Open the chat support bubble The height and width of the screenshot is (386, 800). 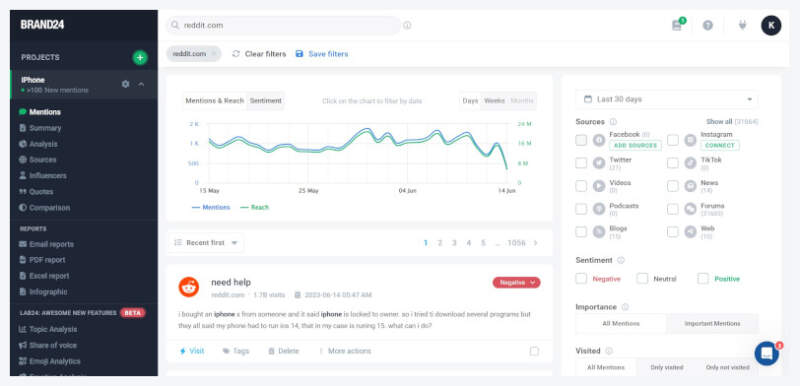click(x=766, y=353)
